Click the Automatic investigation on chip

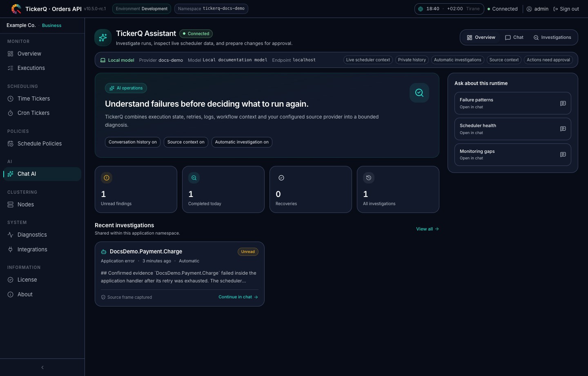point(242,142)
